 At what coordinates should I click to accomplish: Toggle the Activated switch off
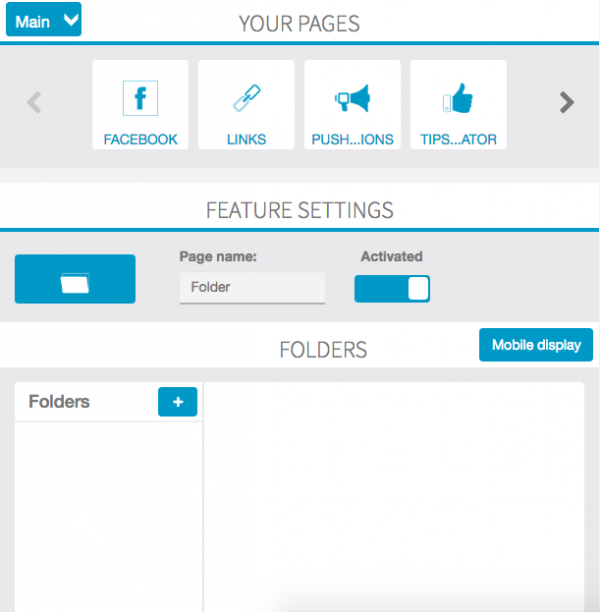click(392, 288)
